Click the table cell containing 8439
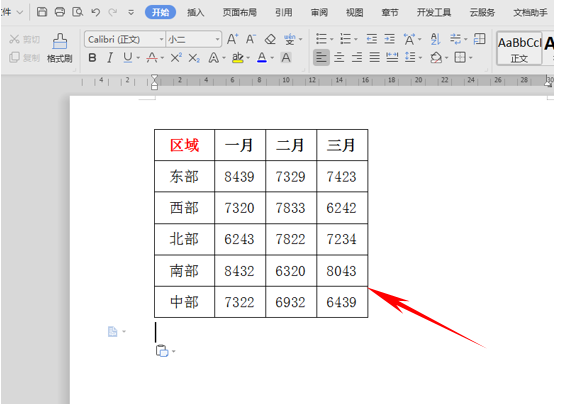This screenshot has height=404, width=561. click(240, 176)
